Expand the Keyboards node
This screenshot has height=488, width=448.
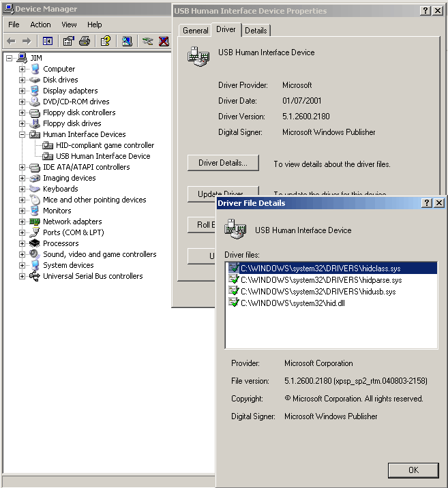click(x=22, y=189)
